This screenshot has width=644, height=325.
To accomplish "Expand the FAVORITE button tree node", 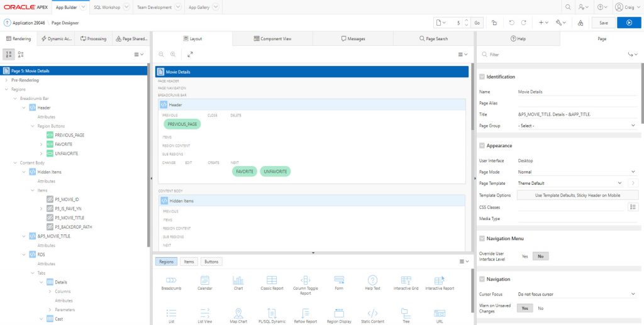I will pos(41,145).
